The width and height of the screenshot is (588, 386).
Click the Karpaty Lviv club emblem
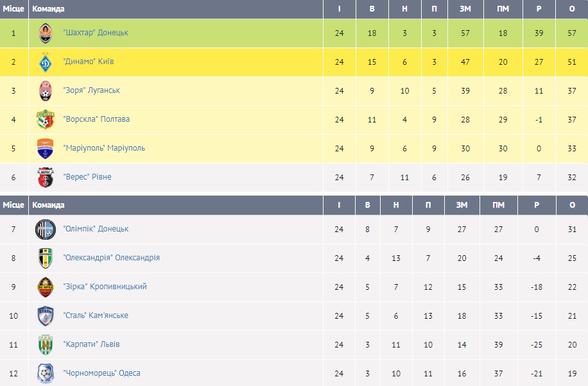[x=45, y=344]
